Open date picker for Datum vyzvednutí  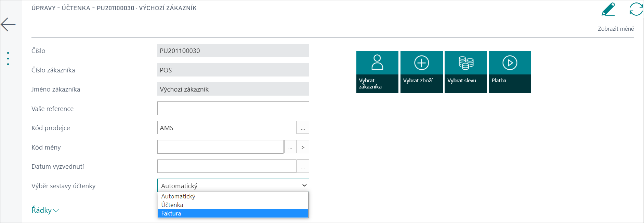[303, 166]
